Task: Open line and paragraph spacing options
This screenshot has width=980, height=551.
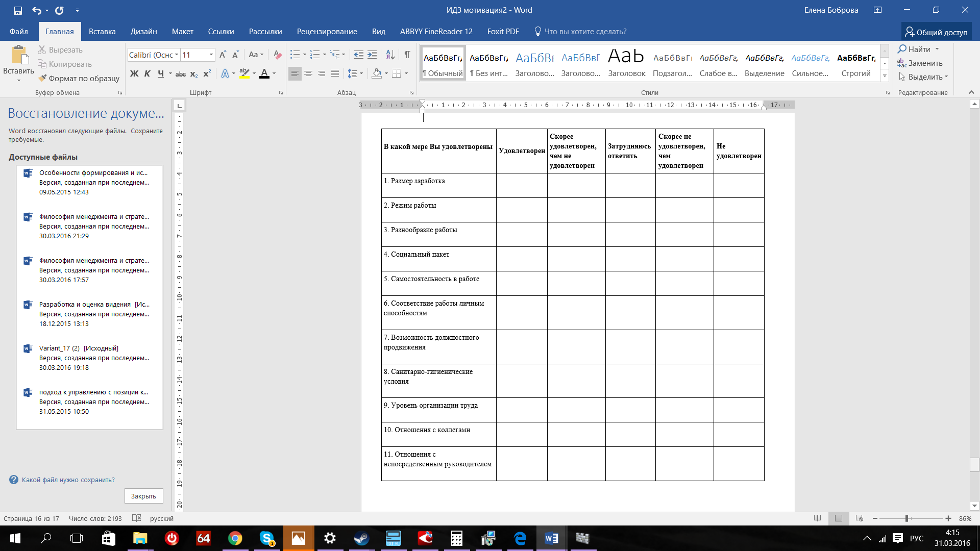Action: click(352, 73)
